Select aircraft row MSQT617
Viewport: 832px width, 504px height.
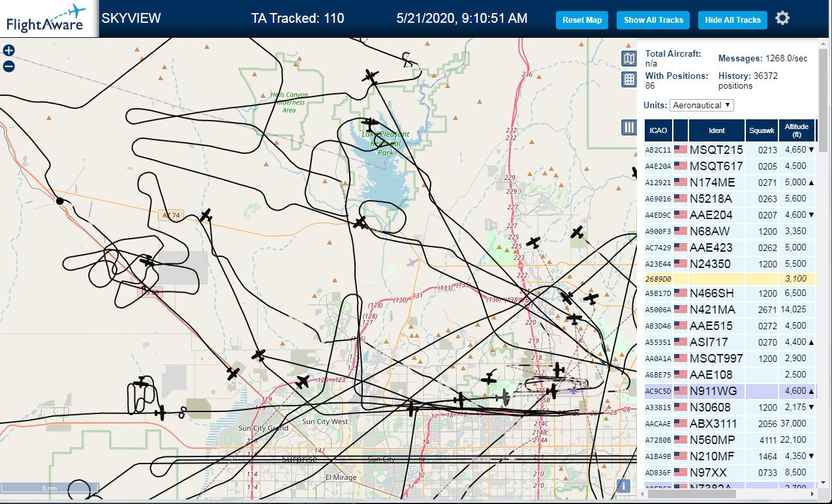pos(730,166)
